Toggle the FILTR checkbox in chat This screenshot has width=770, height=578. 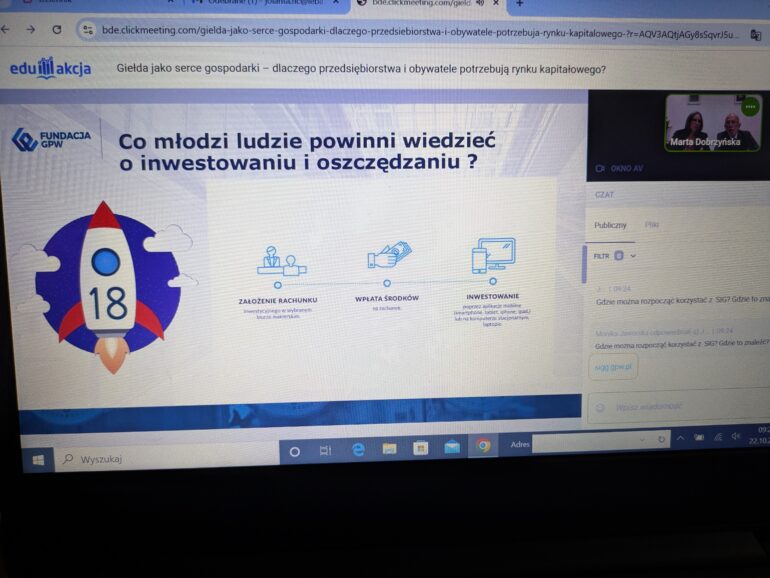(x=619, y=256)
